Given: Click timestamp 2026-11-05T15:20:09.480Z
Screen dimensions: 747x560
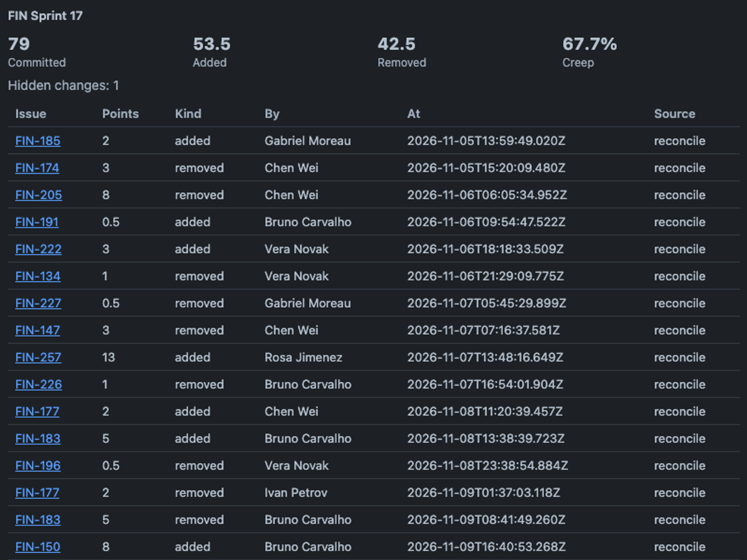Looking at the screenshot, I should 487,168.
